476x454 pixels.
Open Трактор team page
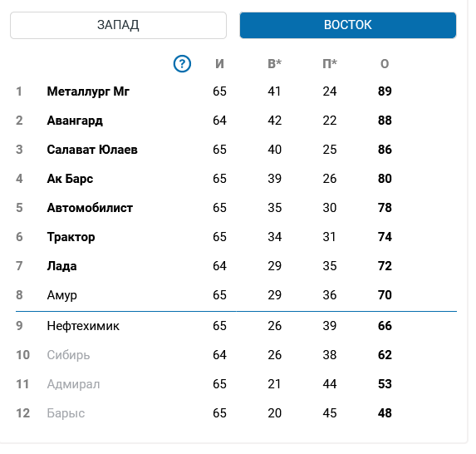(71, 237)
